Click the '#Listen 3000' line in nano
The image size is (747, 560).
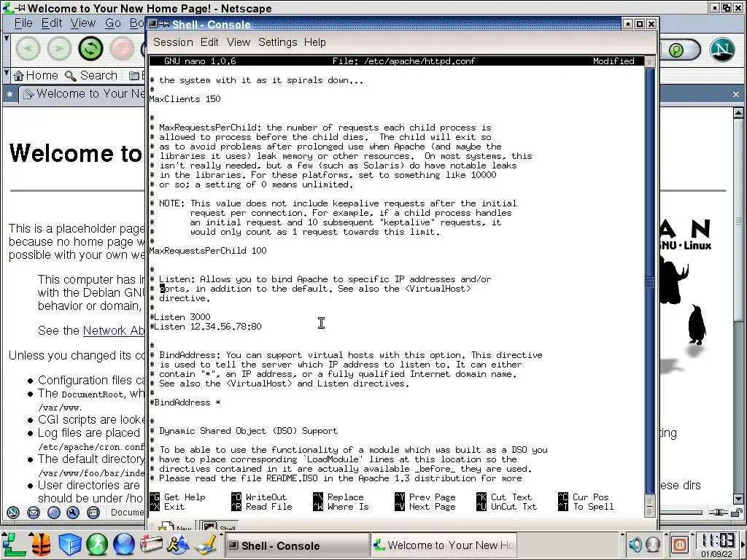[180, 317]
